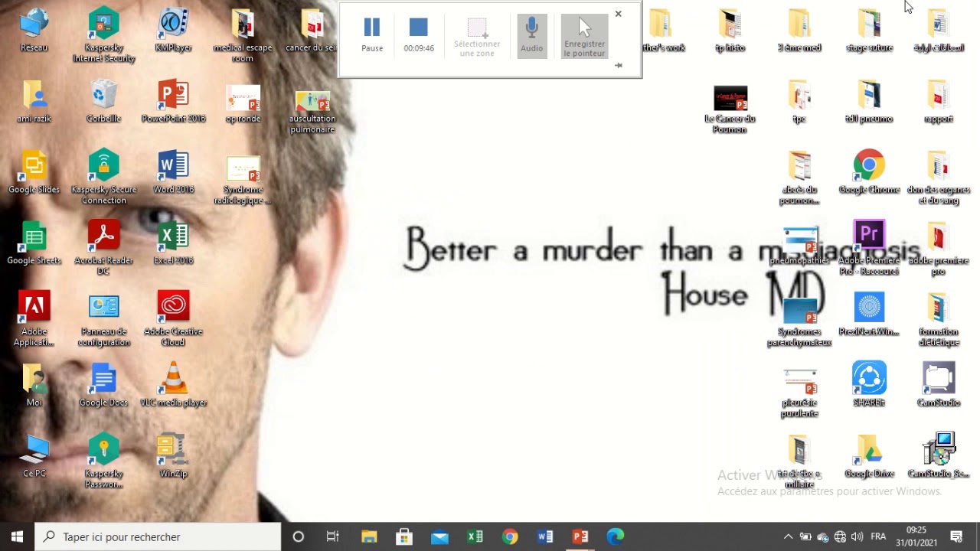
Task: Select the Word 2016 desktop icon
Action: 173,172
